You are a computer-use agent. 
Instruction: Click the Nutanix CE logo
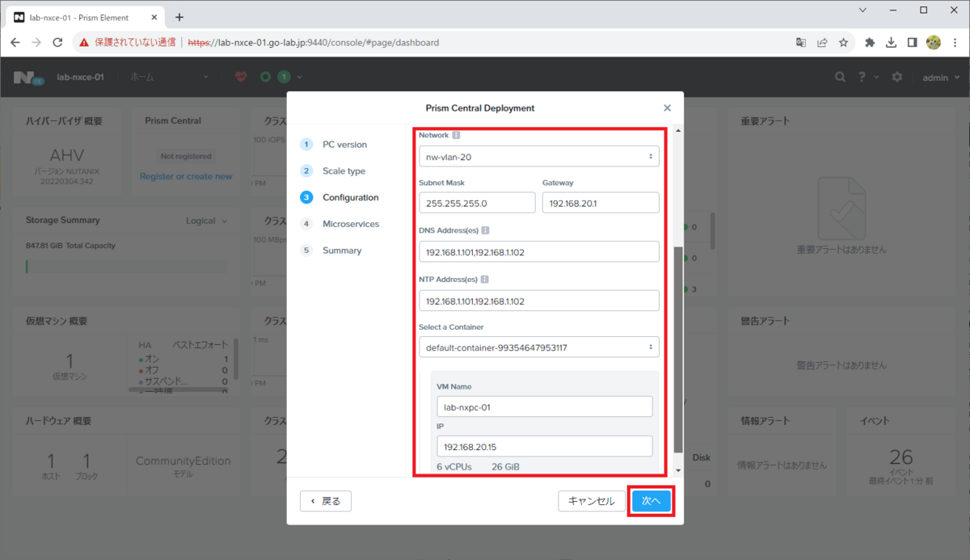29,77
